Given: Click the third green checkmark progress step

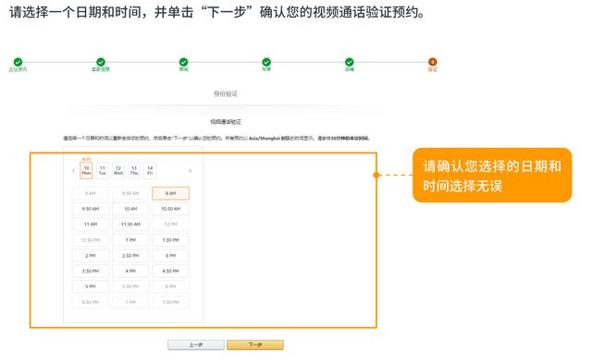Looking at the screenshot, I should click(183, 62).
